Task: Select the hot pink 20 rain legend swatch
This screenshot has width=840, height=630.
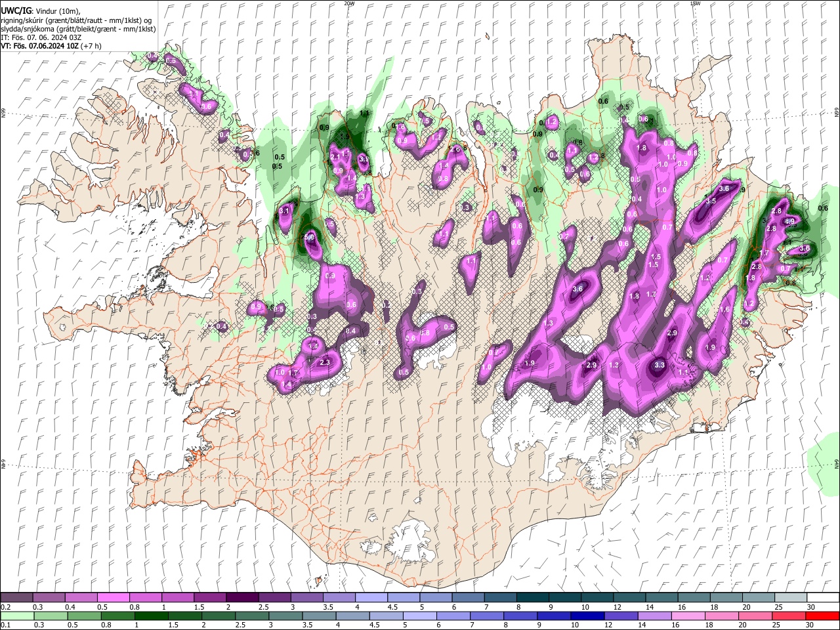Action: coord(755,616)
